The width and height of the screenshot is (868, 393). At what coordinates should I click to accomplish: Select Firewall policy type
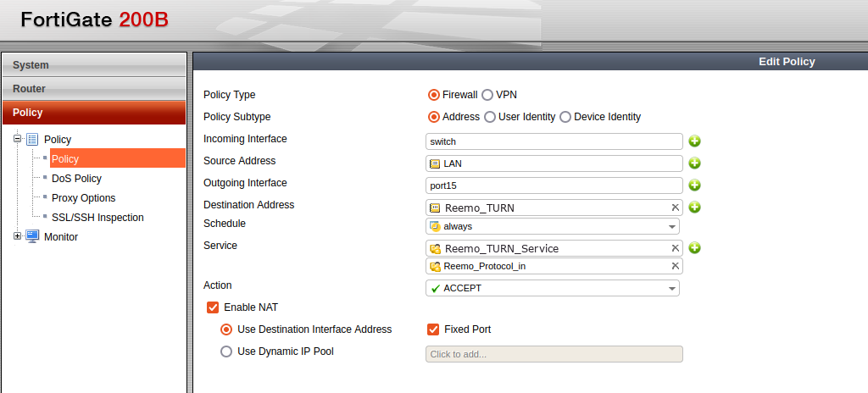[x=434, y=95]
